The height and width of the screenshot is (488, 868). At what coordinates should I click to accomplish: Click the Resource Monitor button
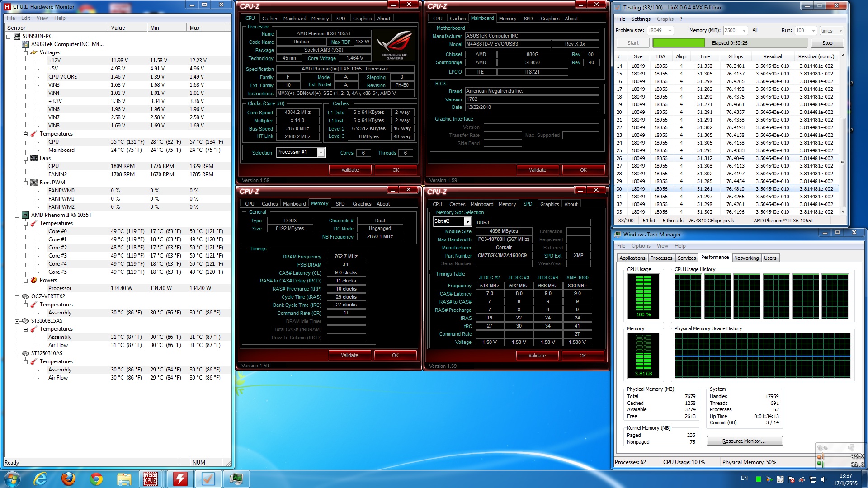pos(744,441)
